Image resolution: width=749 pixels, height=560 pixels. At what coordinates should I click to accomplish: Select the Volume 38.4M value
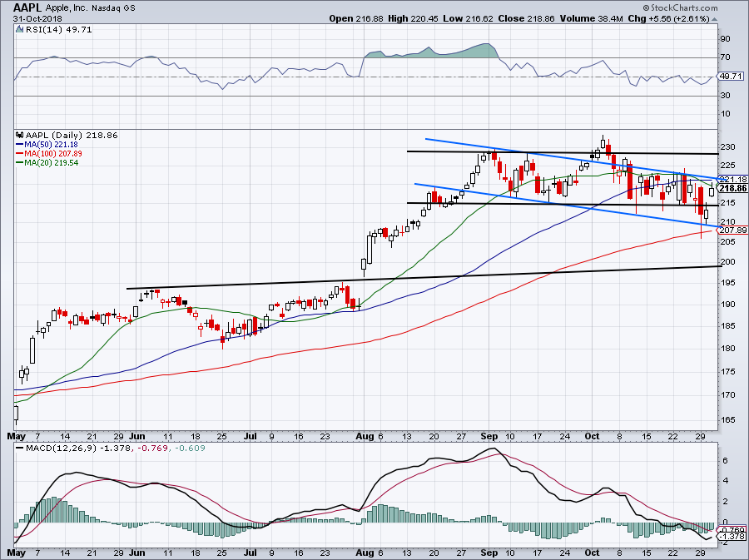pos(592,18)
